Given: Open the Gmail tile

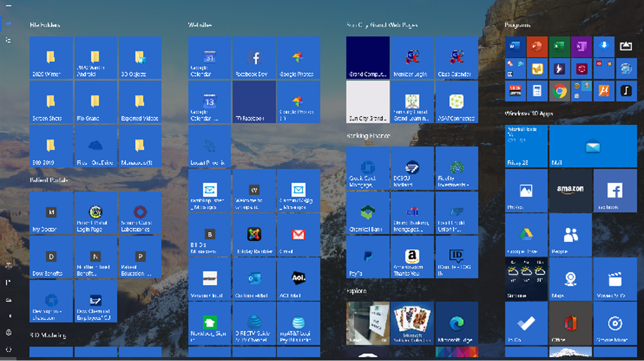Looking at the screenshot, I should pyautogui.click(x=299, y=235).
